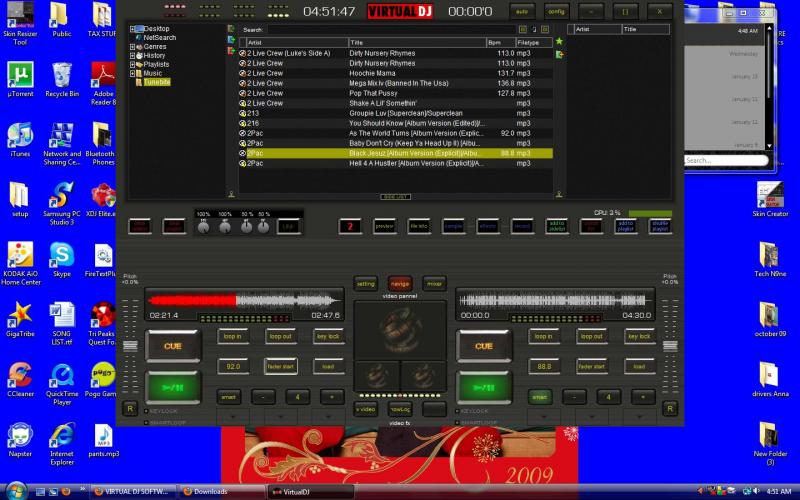This screenshot has width=800, height=500.
Task: Toggle play/pause on the left deck
Action: click(173, 388)
